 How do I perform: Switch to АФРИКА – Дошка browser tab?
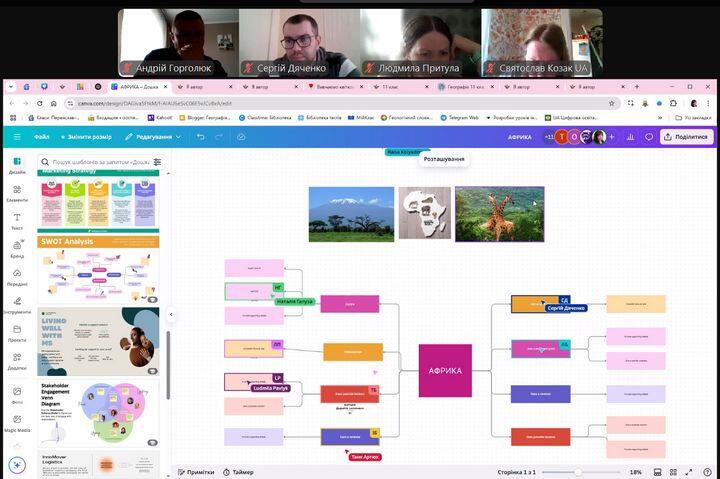click(140, 86)
